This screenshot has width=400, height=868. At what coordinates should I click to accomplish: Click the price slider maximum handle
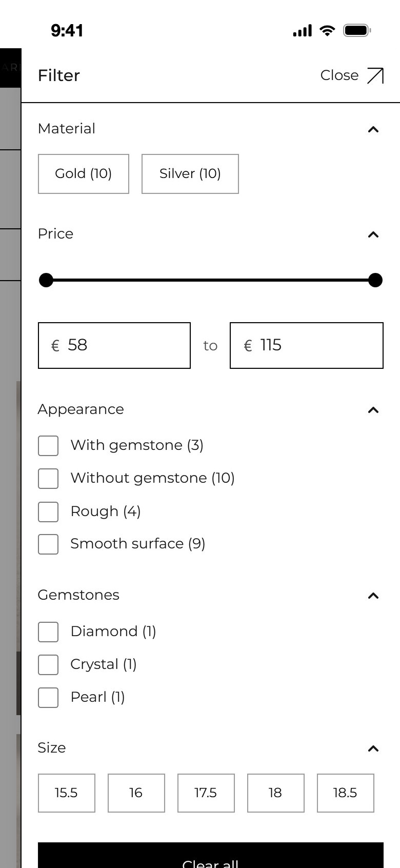pos(375,280)
